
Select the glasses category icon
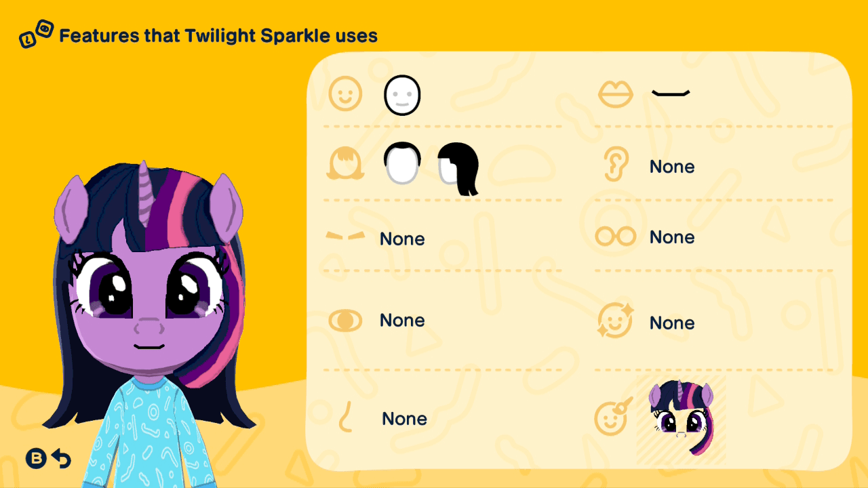[x=616, y=237]
